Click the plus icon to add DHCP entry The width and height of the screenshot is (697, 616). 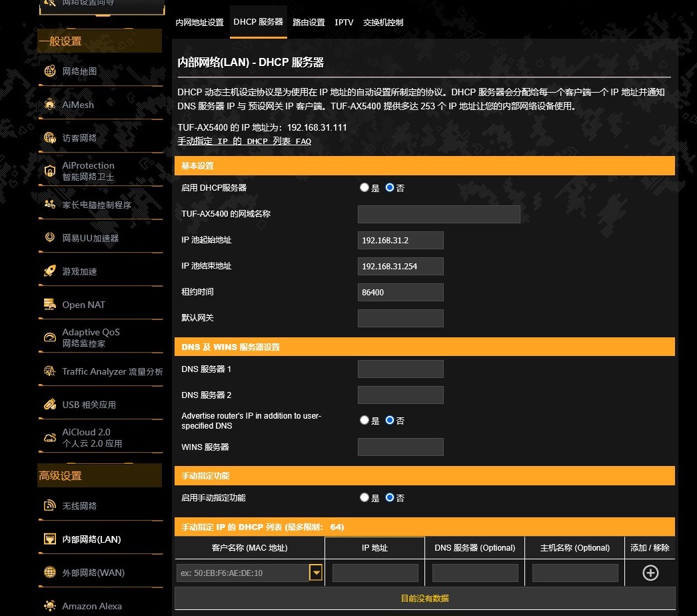coord(650,573)
